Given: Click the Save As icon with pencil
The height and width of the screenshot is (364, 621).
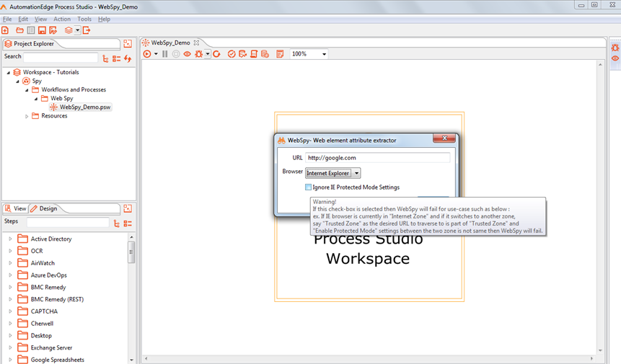Looking at the screenshot, I should point(53,30).
